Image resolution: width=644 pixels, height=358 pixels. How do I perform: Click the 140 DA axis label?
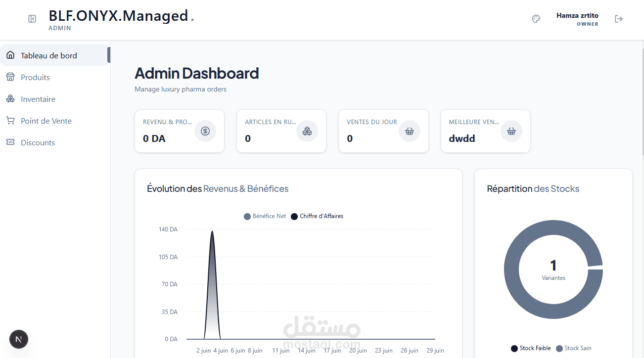[168, 229]
